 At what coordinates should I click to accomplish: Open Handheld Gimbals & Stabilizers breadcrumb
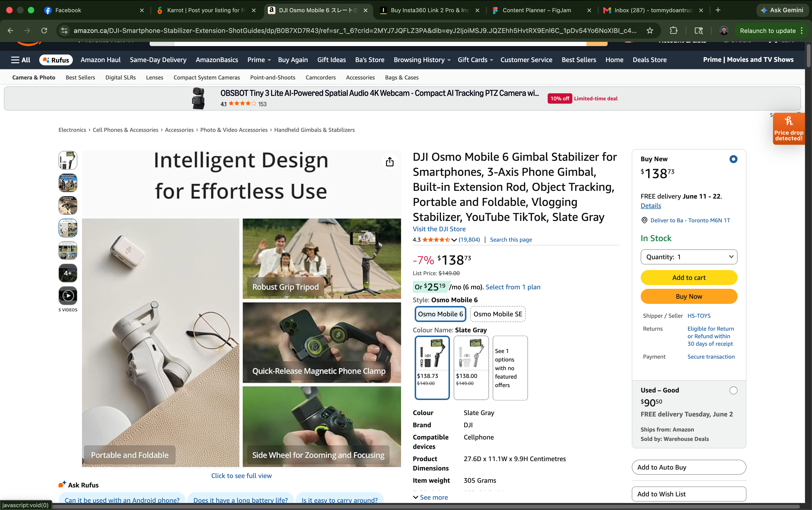(x=314, y=130)
